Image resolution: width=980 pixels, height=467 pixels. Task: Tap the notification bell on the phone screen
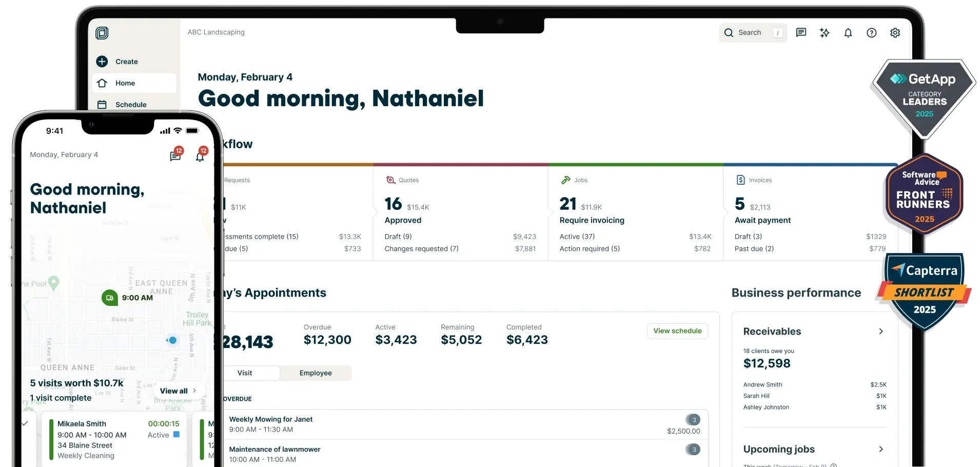pyautogui.click(x=200, y=157)
